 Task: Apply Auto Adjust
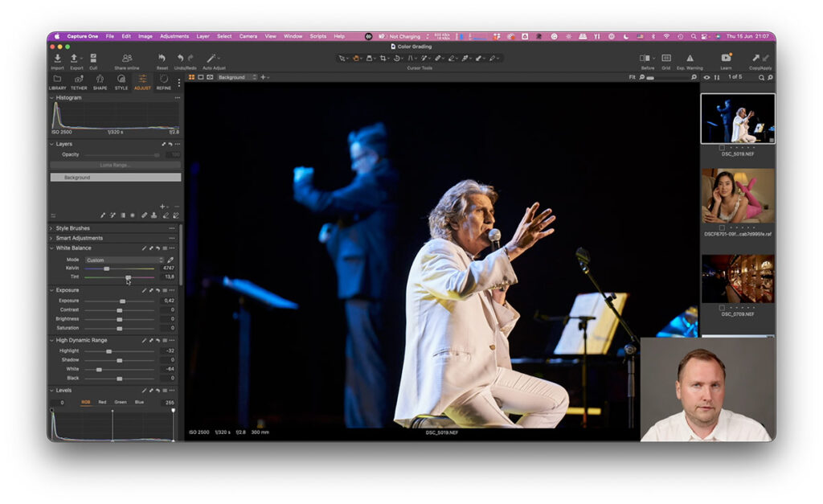click(212, 58)
